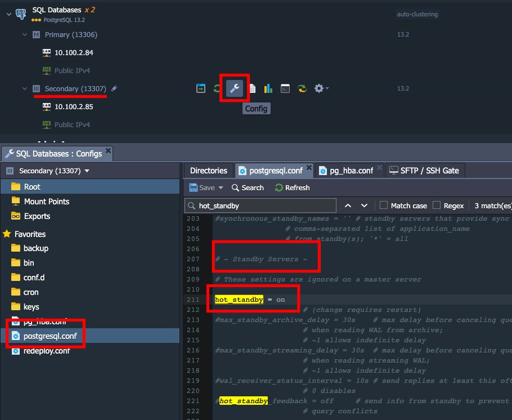Screen dimensions: 512x420
Task: Click the Restart Node green arrows icon
Action: tap(217, 88)
